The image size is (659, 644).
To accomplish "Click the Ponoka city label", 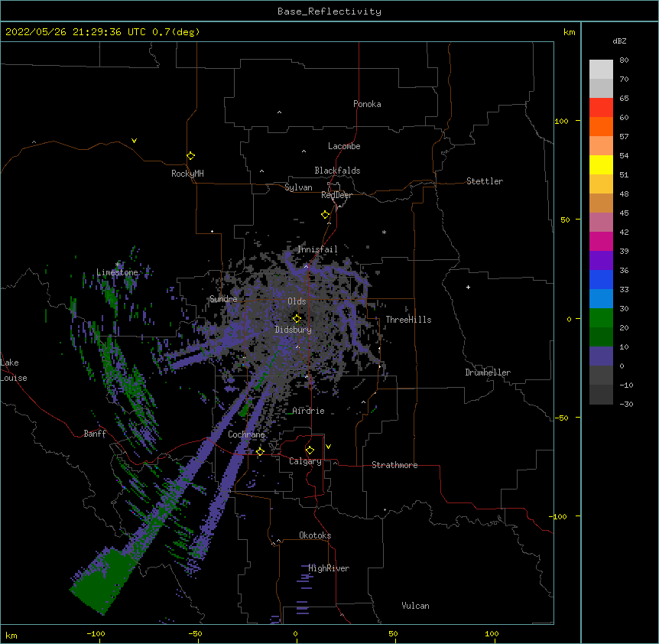I will [367, 104].
